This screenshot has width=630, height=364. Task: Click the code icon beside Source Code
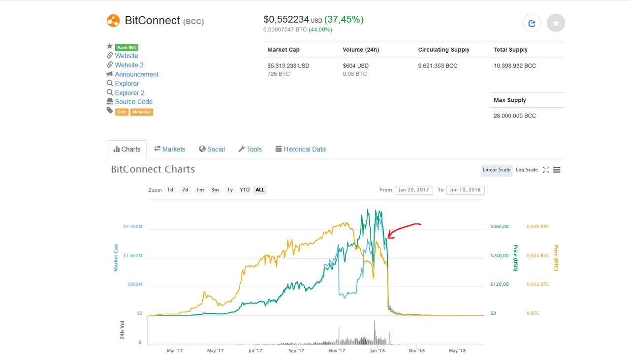pyautogui.click(x=110, y=101)
